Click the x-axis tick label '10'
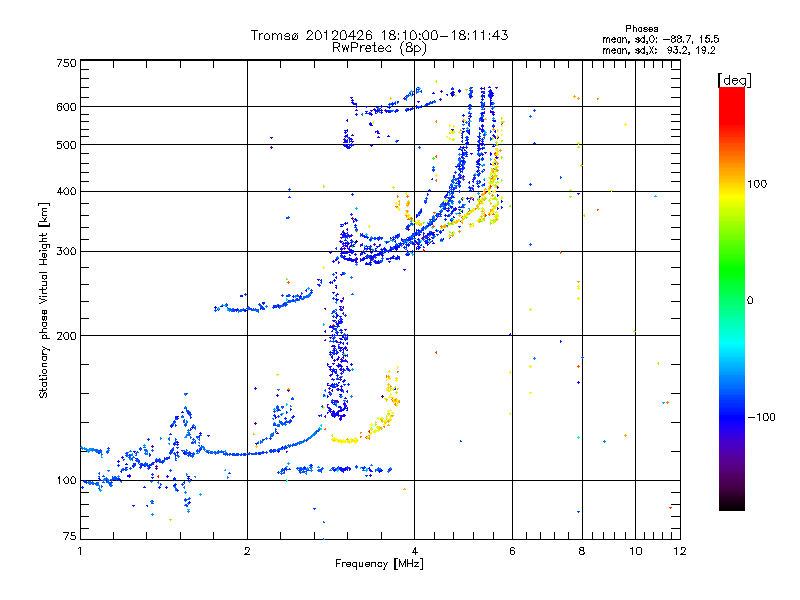The width and height of the screenshot is (800, 600). 635,551
